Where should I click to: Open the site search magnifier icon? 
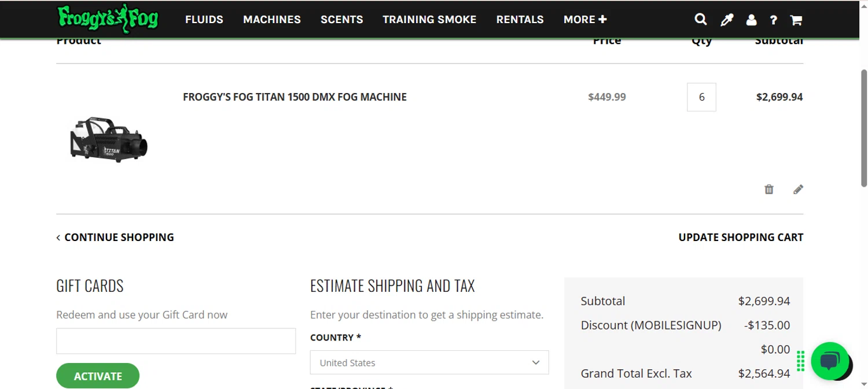click(700, 19)
